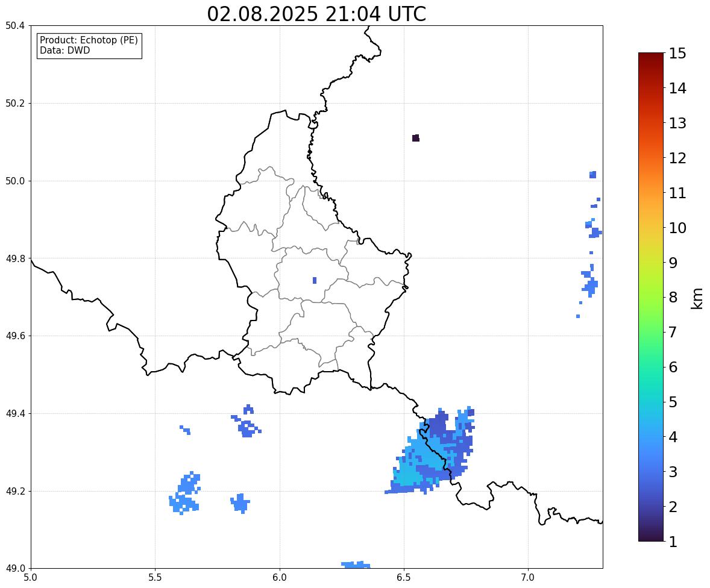The width and height of the screenshot is (710, 588).
Task: Click the colorbar tick label '5'
Action: click(x=673, y=402)
